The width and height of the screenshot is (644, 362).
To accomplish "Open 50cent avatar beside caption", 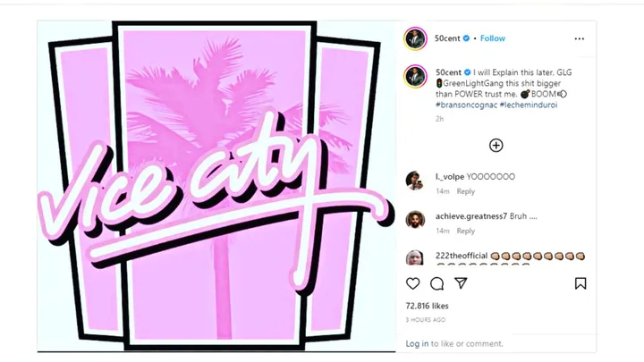I will 415,76.
